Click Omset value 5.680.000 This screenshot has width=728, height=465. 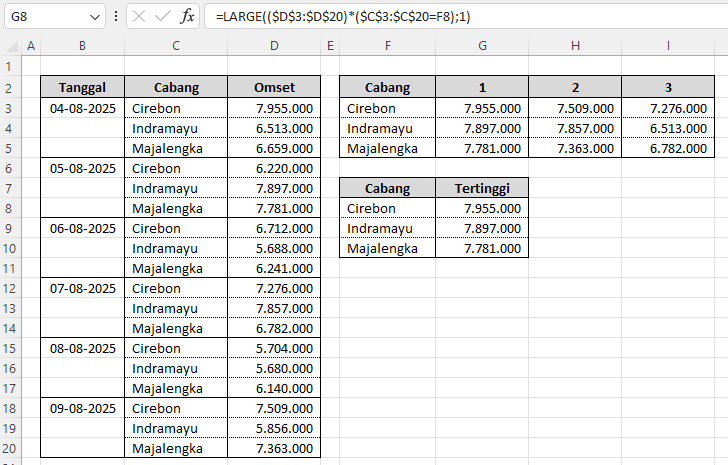point(274,368)
